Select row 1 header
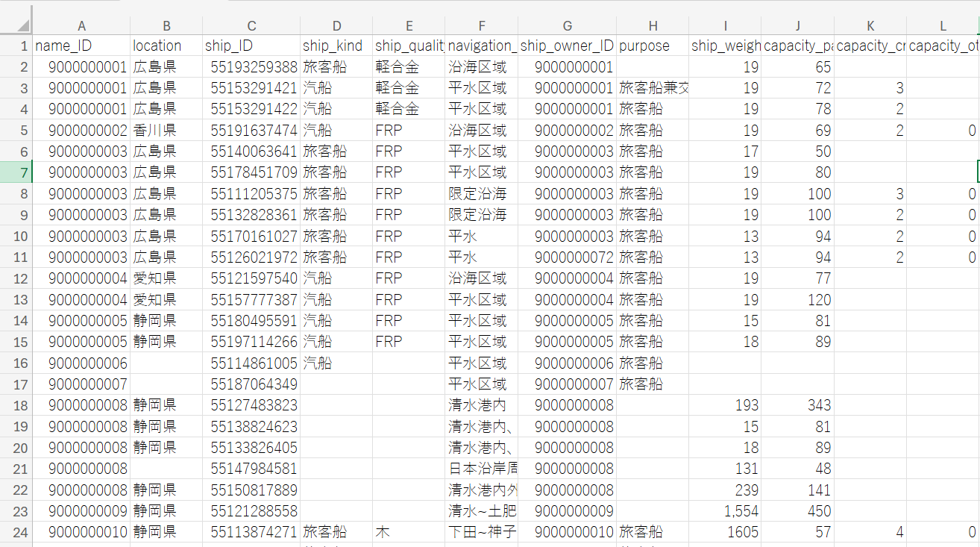The height and width of the screenshot is (547, 980). [x=16, y=46]
